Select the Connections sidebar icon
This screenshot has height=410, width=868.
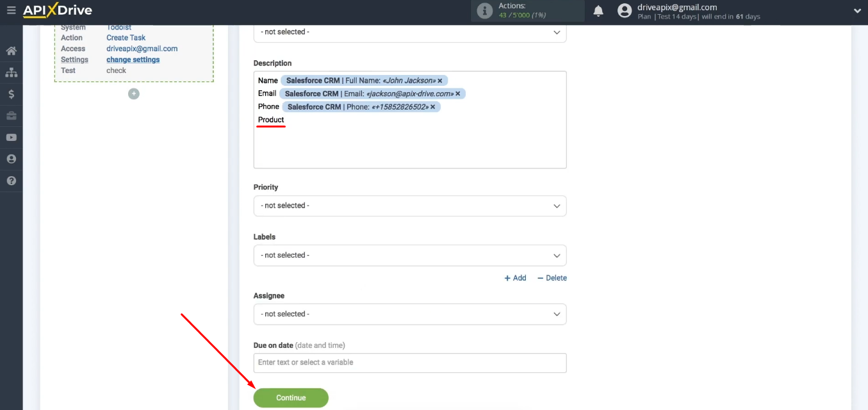point(12,72)
